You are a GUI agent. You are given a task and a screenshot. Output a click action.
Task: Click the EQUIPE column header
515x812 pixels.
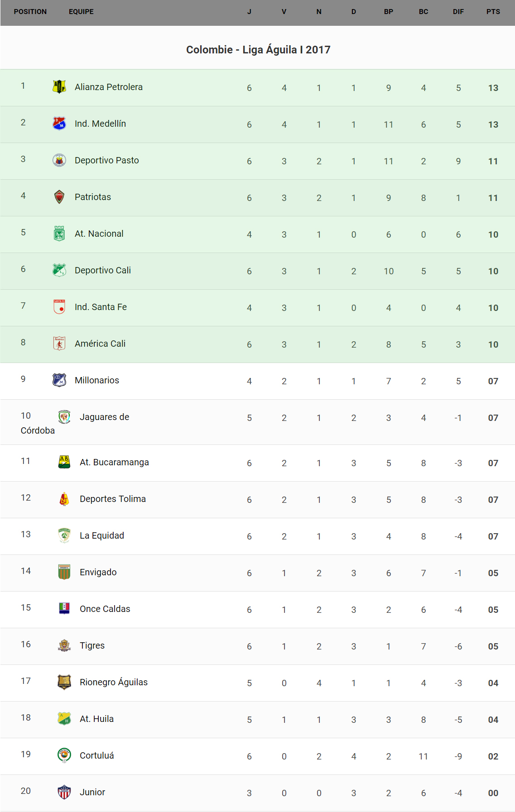click(x=81, y=12)
